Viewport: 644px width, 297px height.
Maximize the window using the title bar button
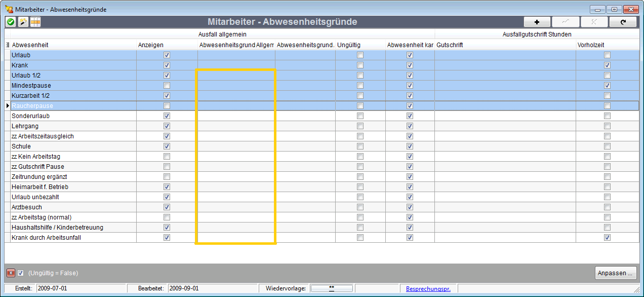tap(615, 9)
